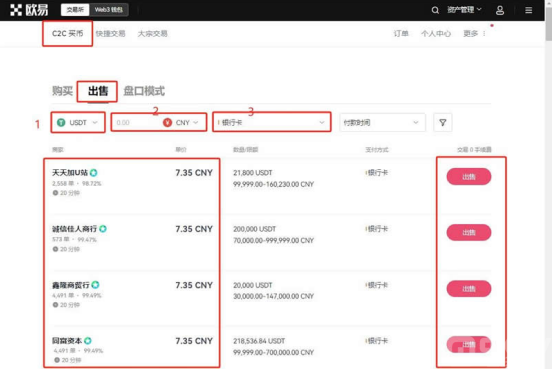555x372 pixels.
Task: Click limit 70,000.00-999,999.00 CNY
Action: point(273,240)
